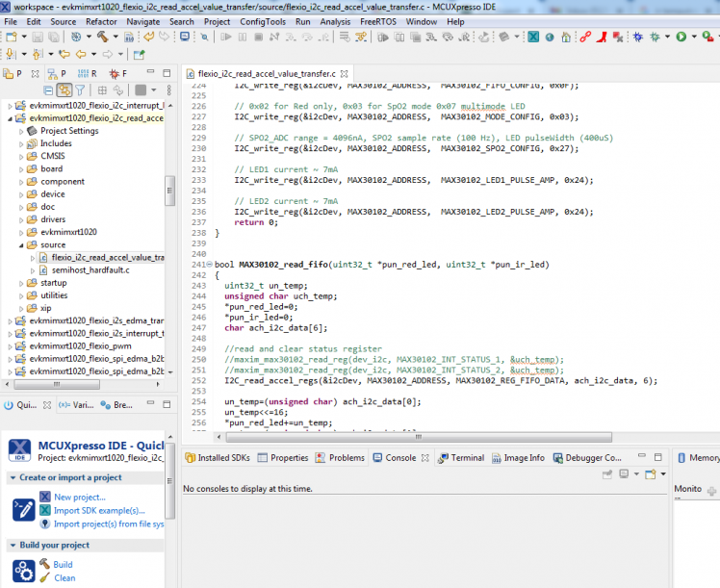Expand the evkmimxrt1020_flexio_pwm project

11,345
